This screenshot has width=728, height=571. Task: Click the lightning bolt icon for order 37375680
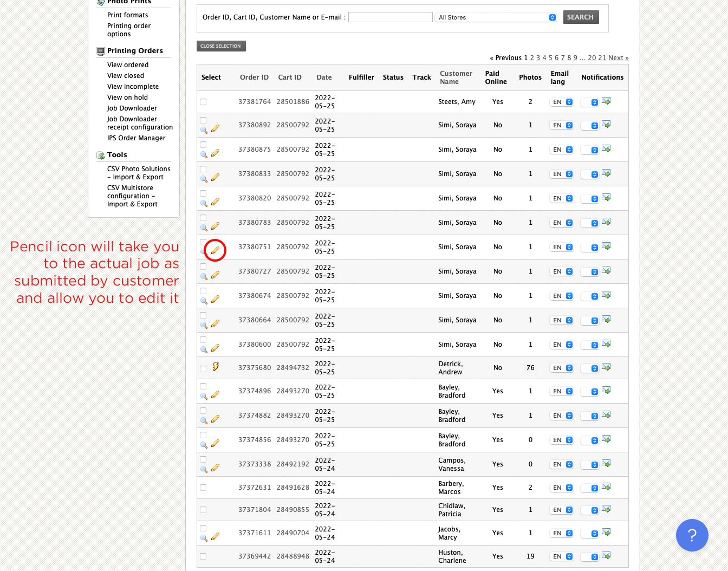click(x=216, y=367)
